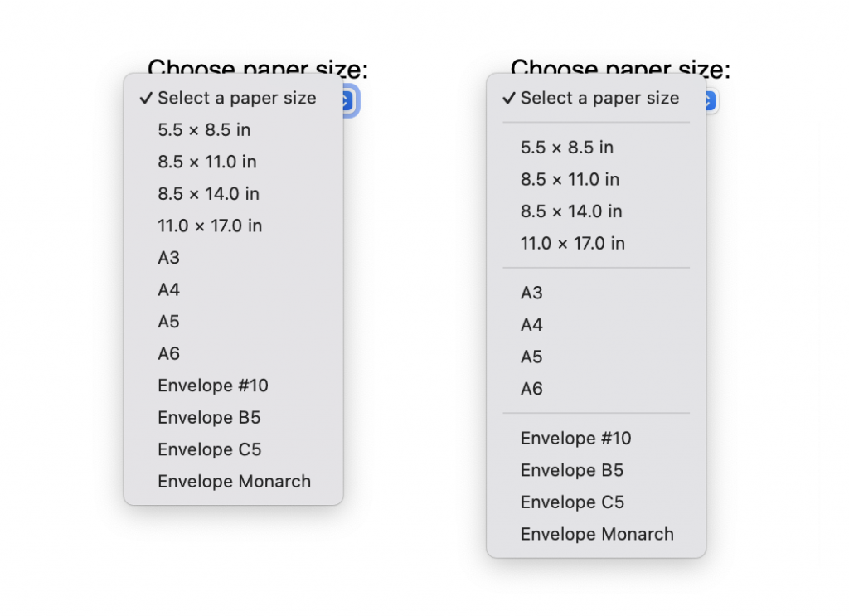This screenshot has height=616, width=849.
Task: Select '5.5 × 8.5 in' in the left menu
Action: tap(203, 130)
